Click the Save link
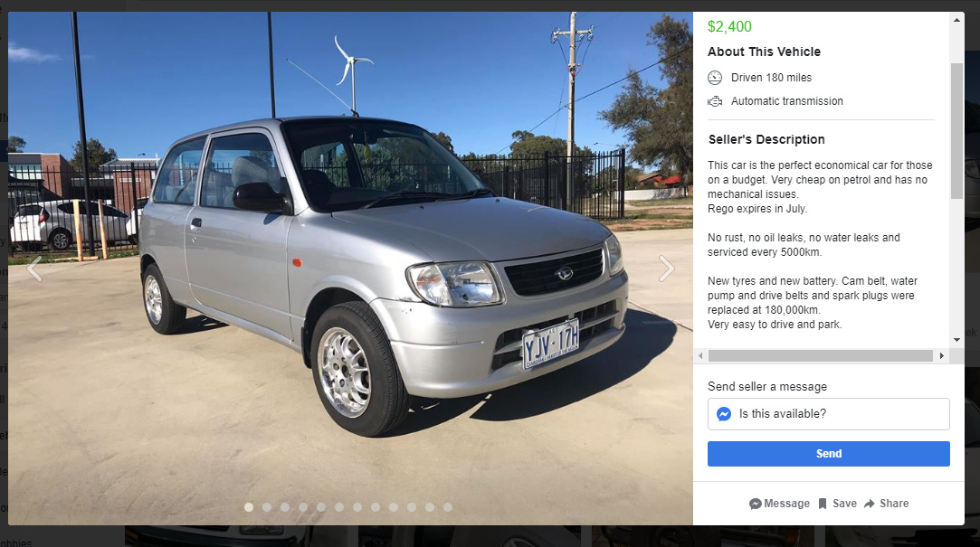 coord(844,504)
